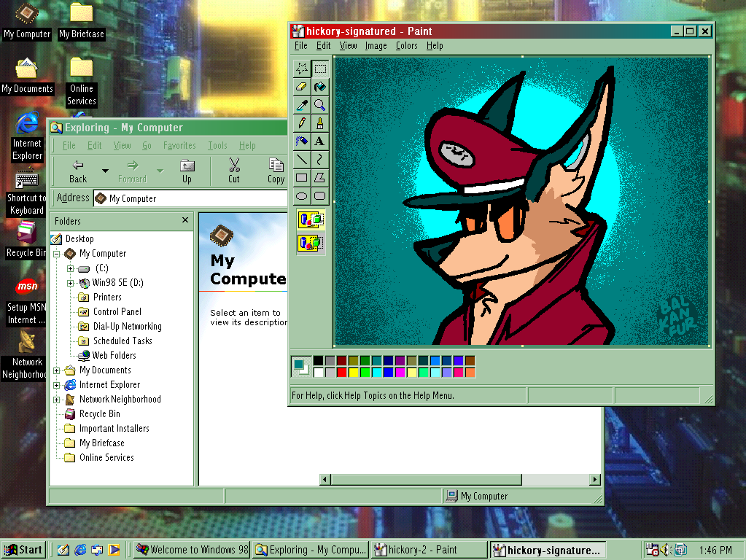
Task: Click the View Channels Quick Launch icon
Action: click(x=114, y=550)
